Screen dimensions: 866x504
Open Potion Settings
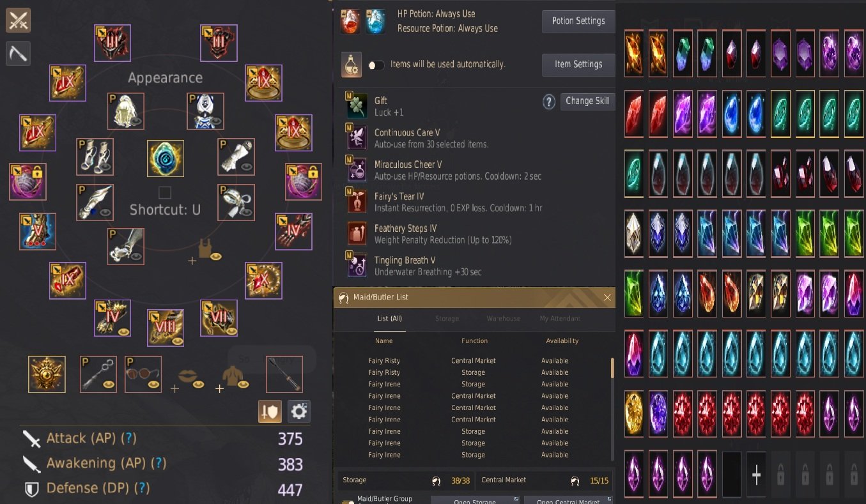click(578, 21)
